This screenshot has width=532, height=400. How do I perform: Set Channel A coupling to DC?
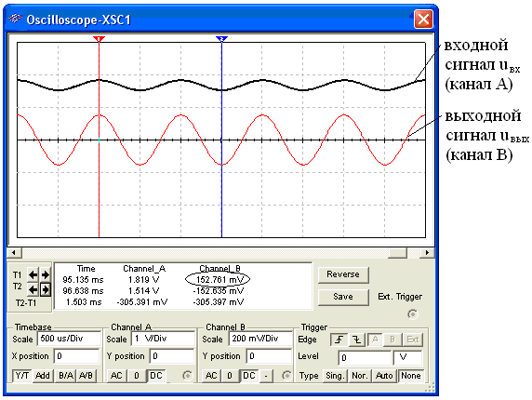156,376
